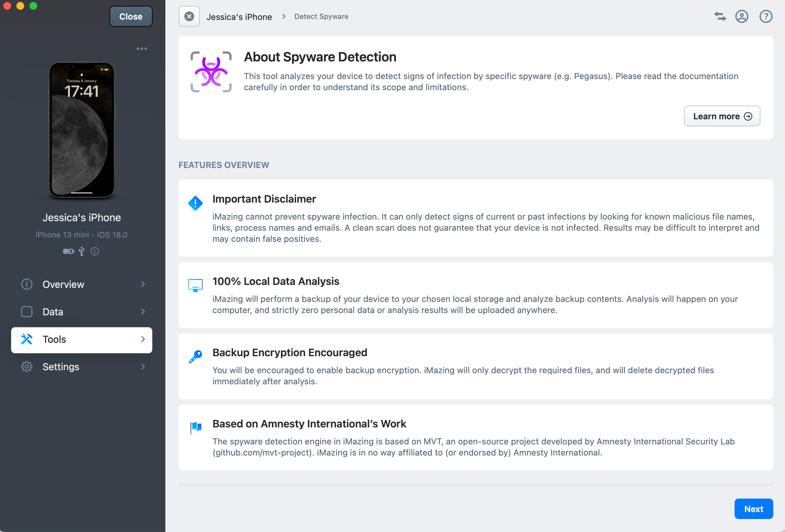The width and height of the screenshot is (785, 532).
Task: Click the Settings gear icon in sidebar
Action: point(27,367)
